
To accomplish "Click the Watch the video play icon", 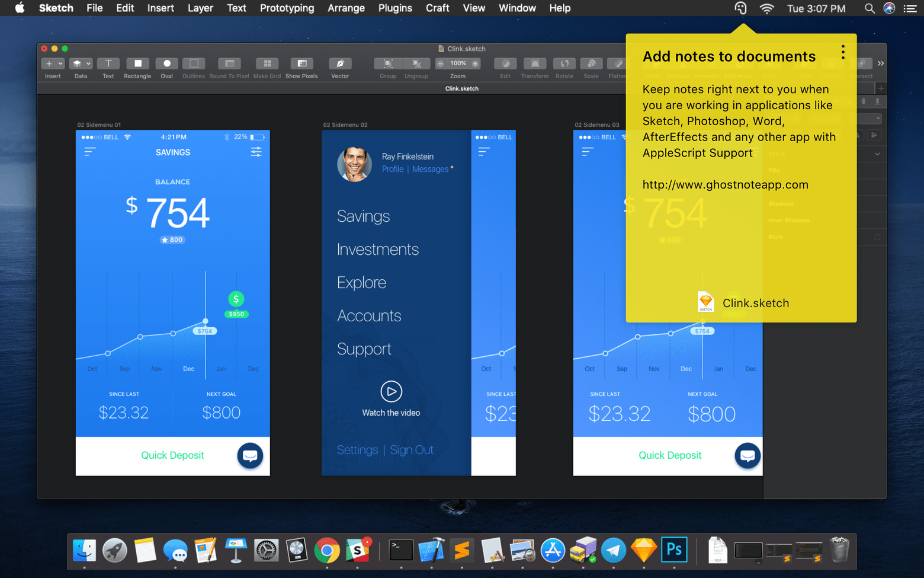I will tap(391, 391).
